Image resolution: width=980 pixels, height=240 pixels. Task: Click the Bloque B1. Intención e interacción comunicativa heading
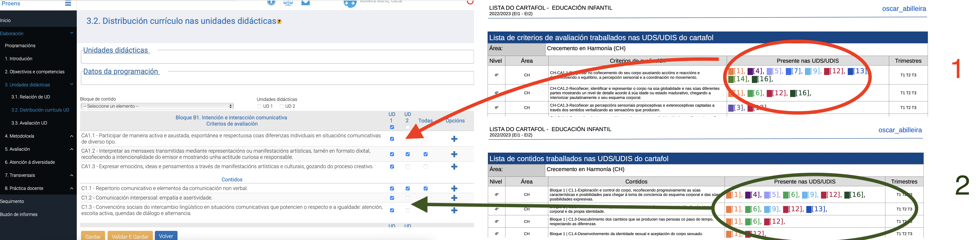point(231,118)
